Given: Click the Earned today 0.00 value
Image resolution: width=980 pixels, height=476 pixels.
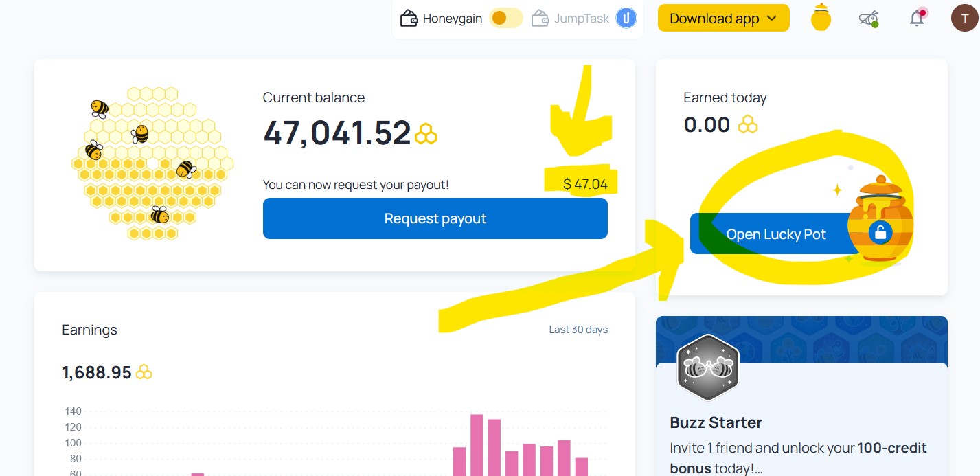Looking at the screenshot, I should pyautogui.click(x=707, y=124).
